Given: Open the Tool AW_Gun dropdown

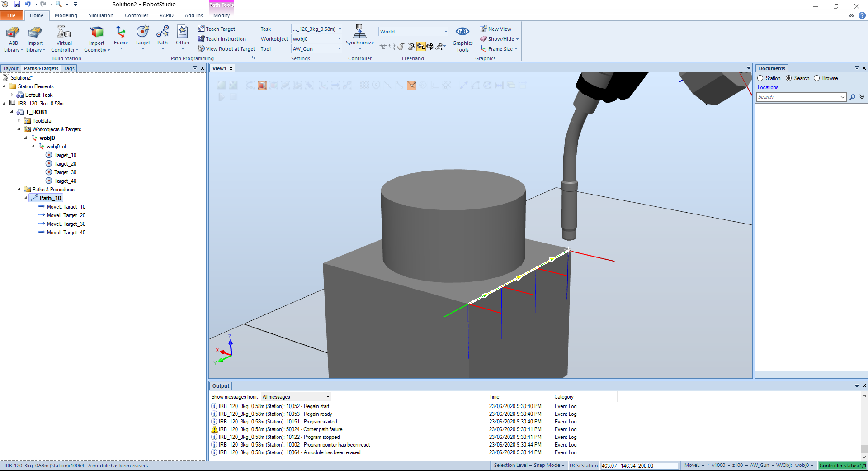Looking at the screenshot, I should [340, 49].
